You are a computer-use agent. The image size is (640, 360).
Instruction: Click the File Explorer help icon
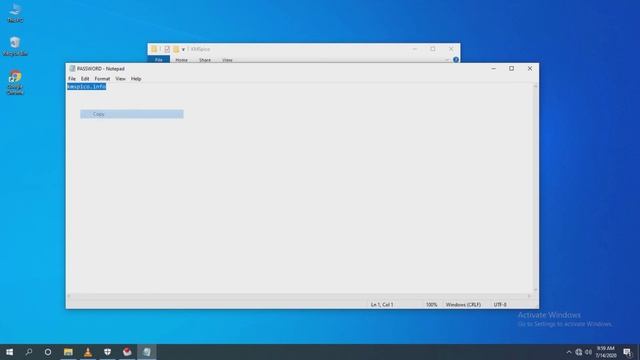456,60
